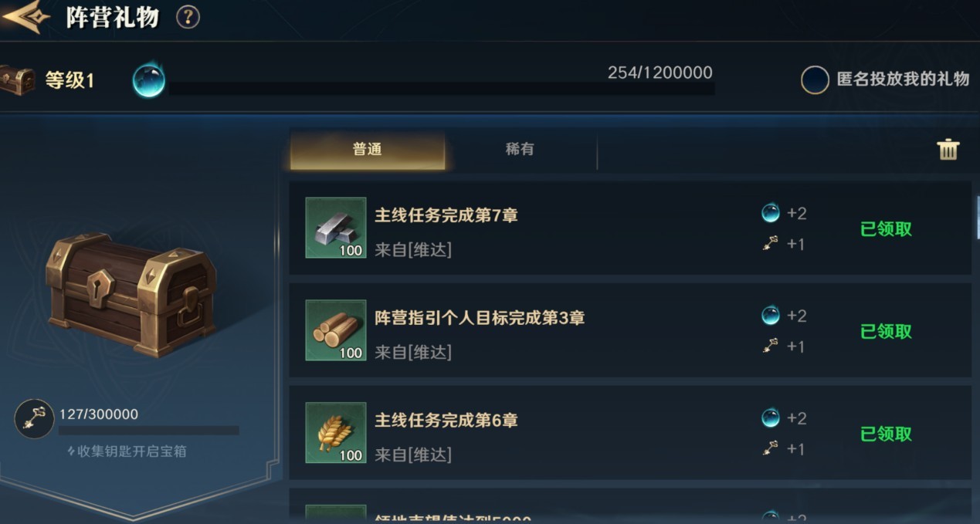980x524 pixels.
Task: Switch to the 稀有 tab
Action: 520,149
